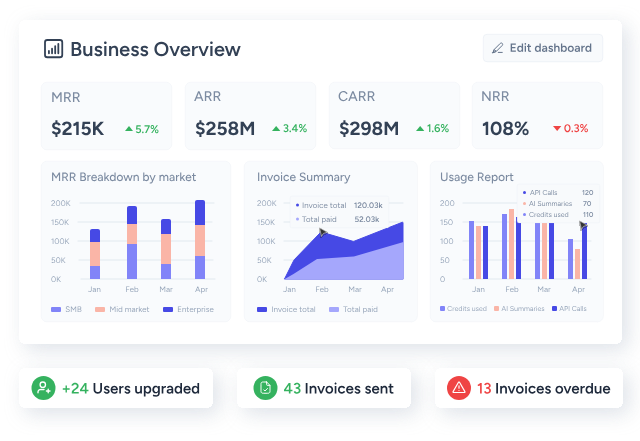Click the Invoice total legend swatch
The image size is (640, 441).
(x=262, y=310)
